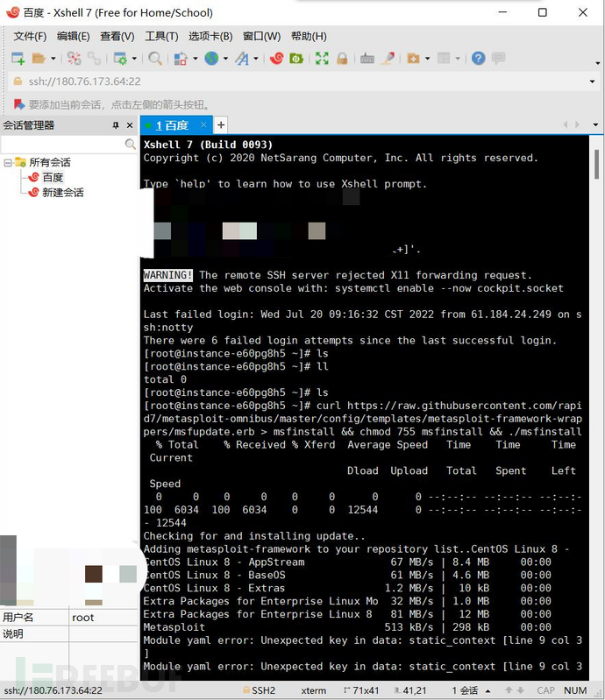Screen dimensions: 605x700
Task: Open the 编辑(E) menu
Action: click(74, 36)
